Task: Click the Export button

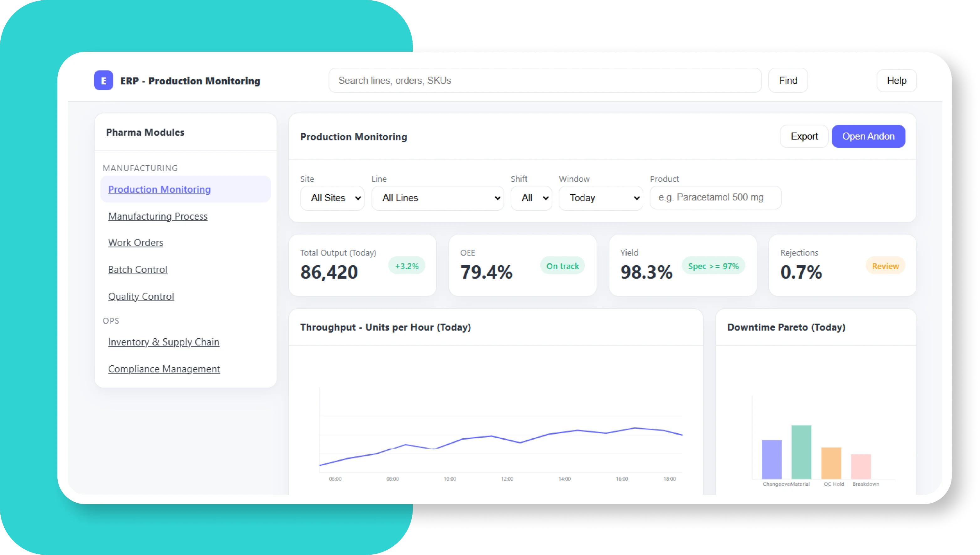Action: pos(804,136)
